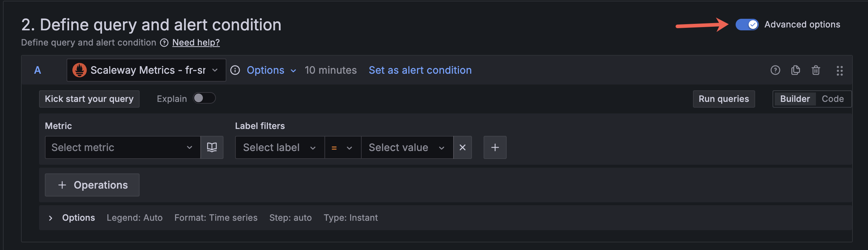The width and height of the screenshot is (868, 250).
Task: Click the data source info circle icon
Action: [x=235, y=70]
